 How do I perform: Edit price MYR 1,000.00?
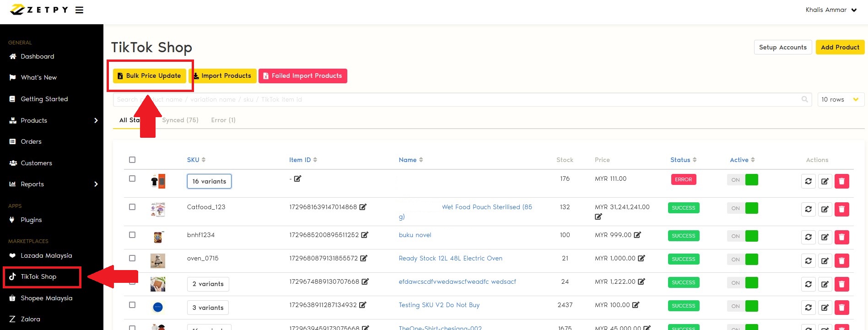(642, 258)
